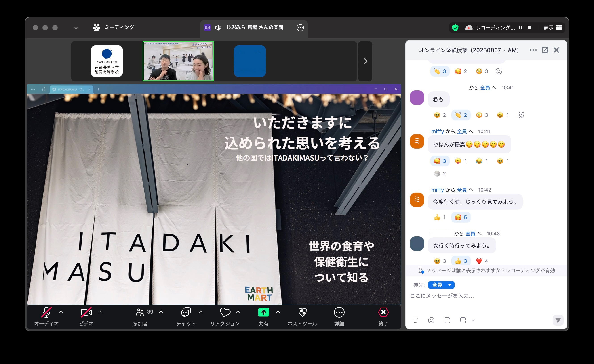Image resolution: width=594 pixels, height=364 pixels.
Task: Stop the recording
Action: (530, 28)
